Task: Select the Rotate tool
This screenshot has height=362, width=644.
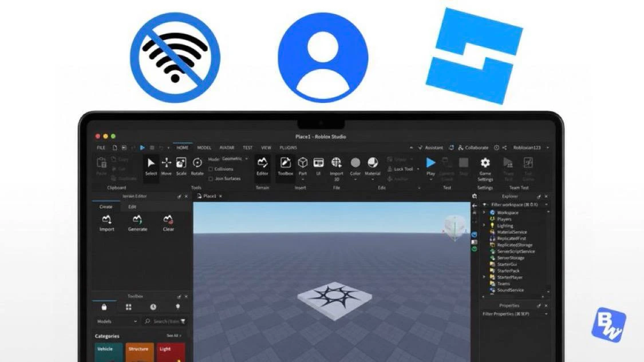Action: 197,166
